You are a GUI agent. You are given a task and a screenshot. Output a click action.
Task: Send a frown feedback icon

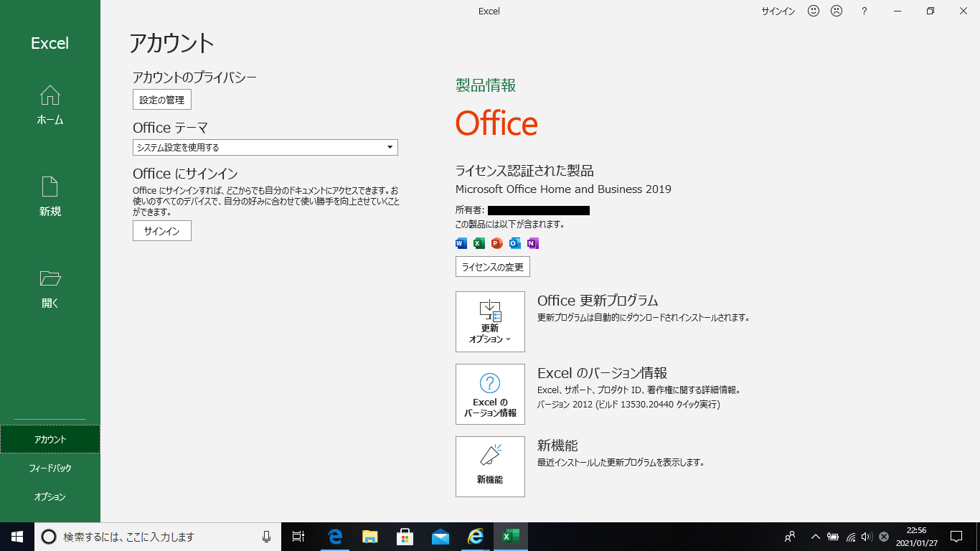(x=837, y=11)
